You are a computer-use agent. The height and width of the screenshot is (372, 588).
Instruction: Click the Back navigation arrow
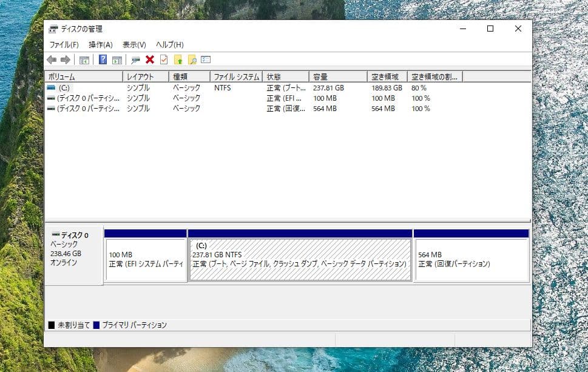[x=52, y=59]
